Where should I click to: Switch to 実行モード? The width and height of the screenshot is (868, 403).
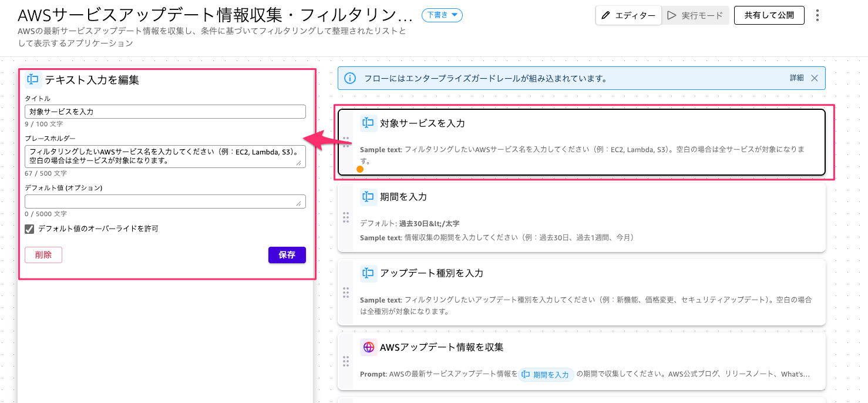695,15
